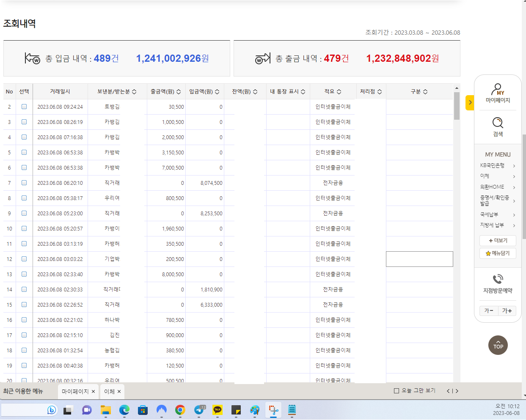Collapse the yellow side panel arrow
This screenshot has height=420, width=526.
(x=470, y=103)
